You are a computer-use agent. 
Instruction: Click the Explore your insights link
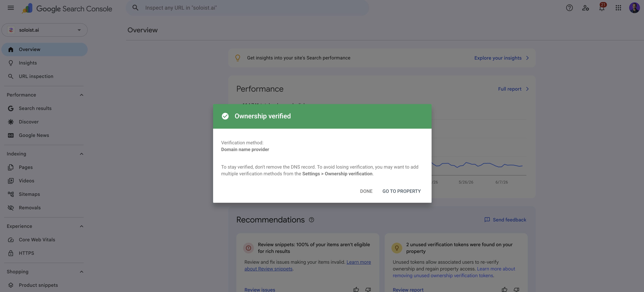498,58
